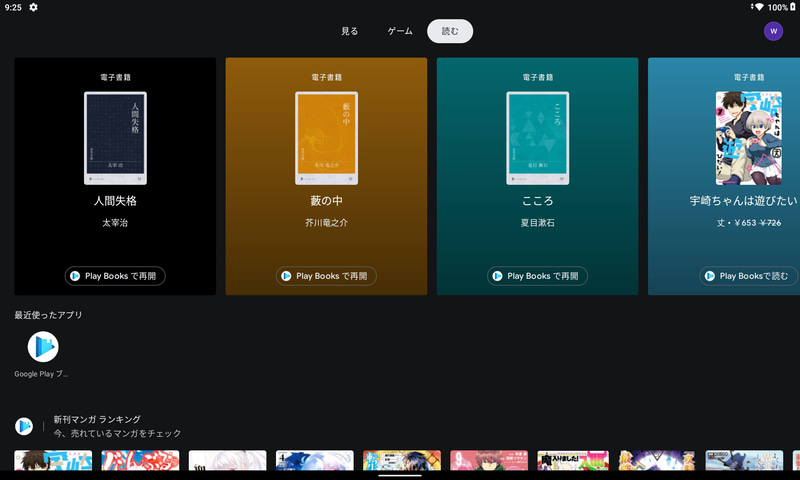The image size is (800, 480).
Task: Tap the Play Books icon on 人間失格 button
Action: 75,276
